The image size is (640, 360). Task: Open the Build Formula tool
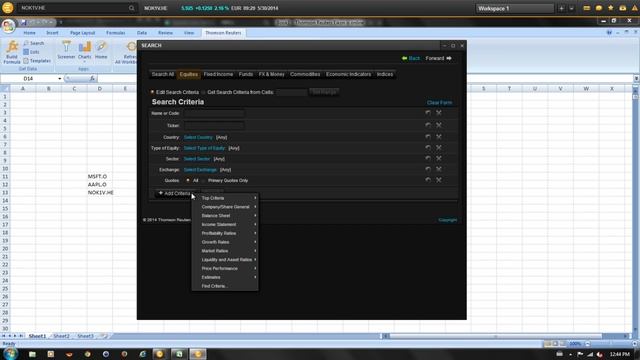pyautogui.click(x=12, y=52)
